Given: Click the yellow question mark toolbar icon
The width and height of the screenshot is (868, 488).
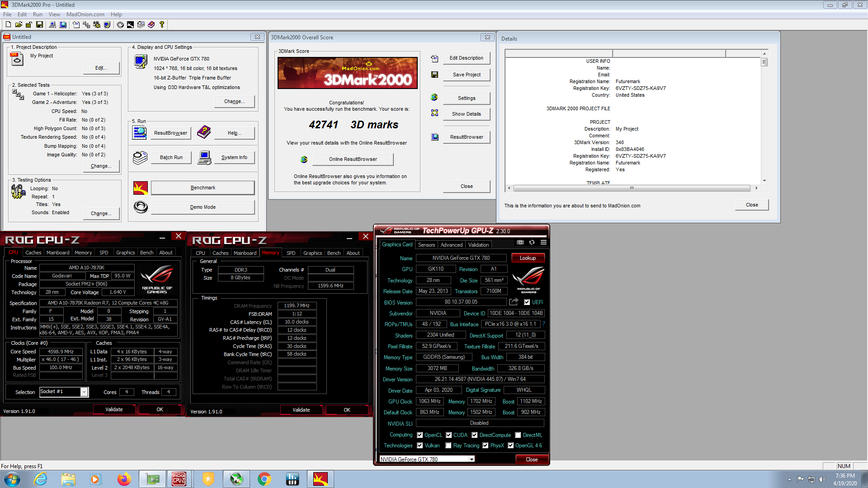Looking at the screenshot, I should coord(162,24).
